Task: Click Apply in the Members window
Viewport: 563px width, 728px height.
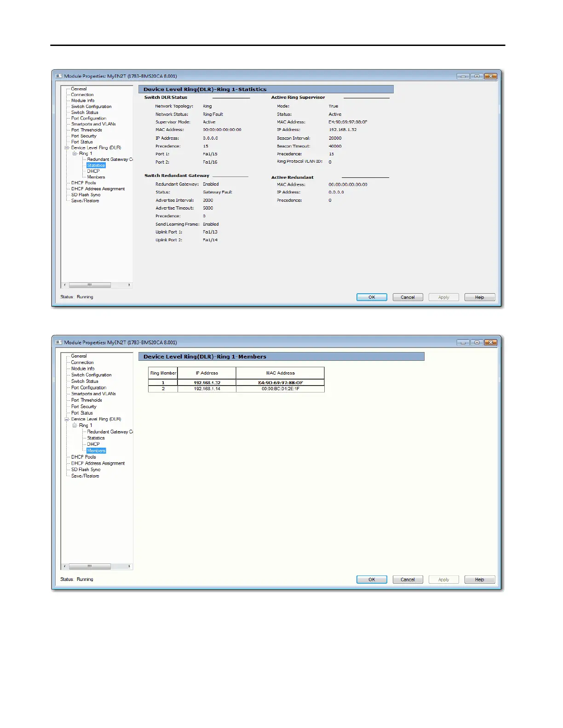Action: coord(443,580)
